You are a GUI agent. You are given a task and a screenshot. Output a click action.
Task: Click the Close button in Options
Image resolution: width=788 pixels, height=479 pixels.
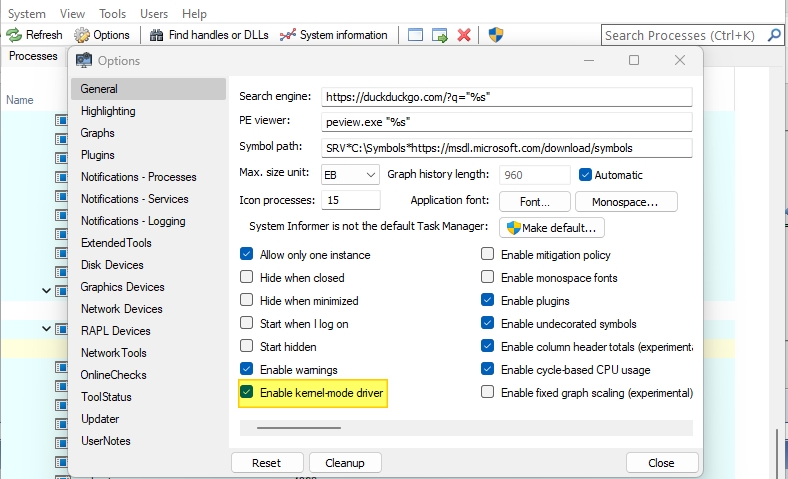click(662, 463)
